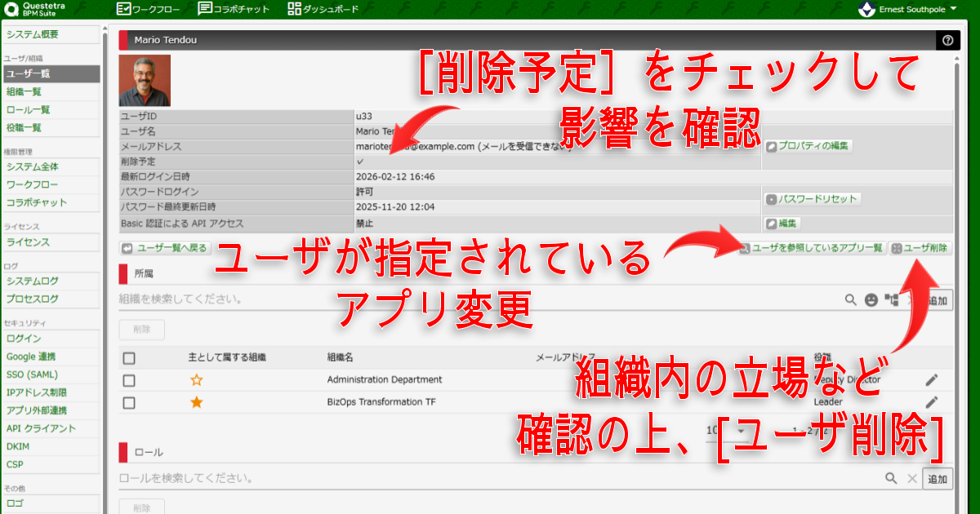The height and width of the screenshot is (514, 980).
Task: Open コラボチャット from the top navigation bar
Action: pos(232,10)
